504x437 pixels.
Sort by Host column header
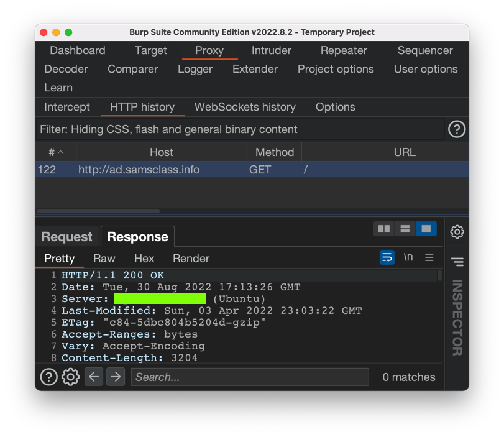click(162, 152)
